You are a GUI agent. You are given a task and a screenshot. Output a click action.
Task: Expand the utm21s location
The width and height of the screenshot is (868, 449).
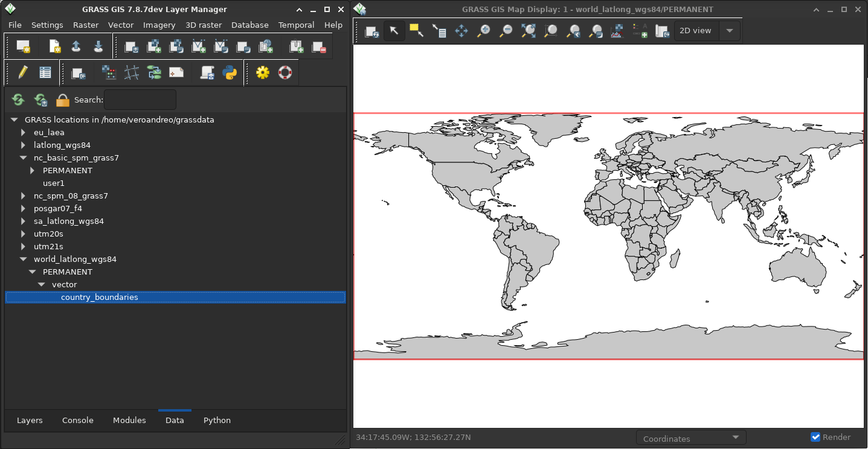click(23, 246)
